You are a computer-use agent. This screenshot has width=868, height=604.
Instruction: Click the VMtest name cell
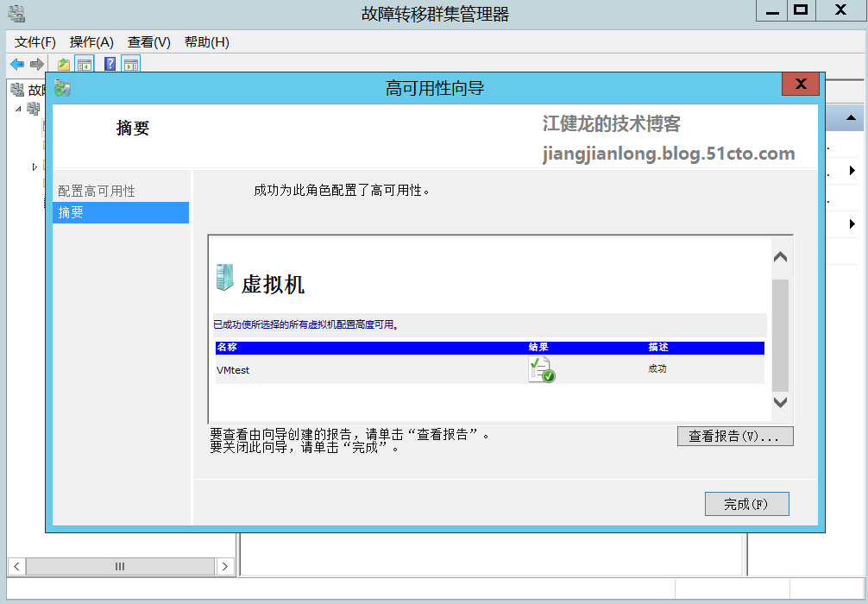coord(233,370)
